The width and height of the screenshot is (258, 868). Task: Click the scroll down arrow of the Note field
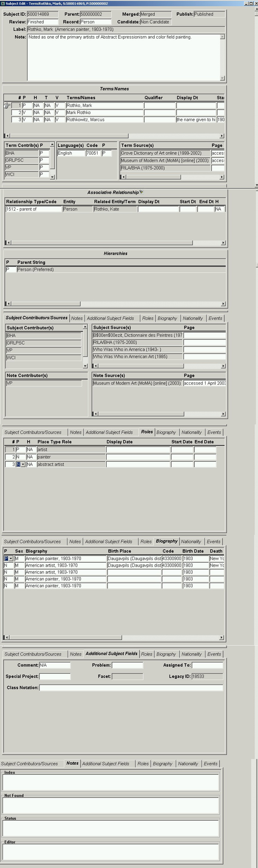[222, 78]
